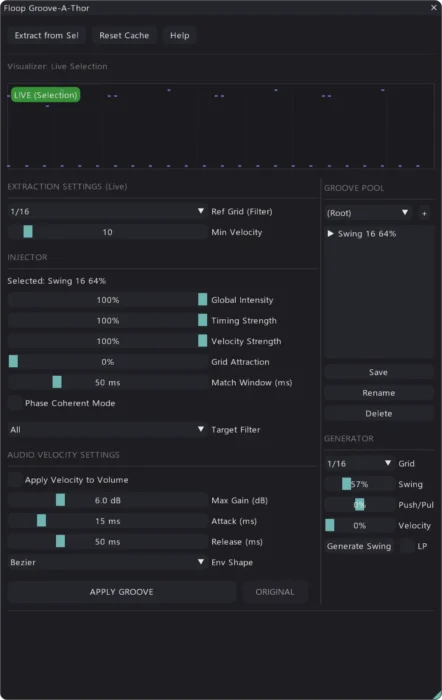Click the Generate Swing button
The height and width of the screenshot is (700, 442).
(359, 546)
